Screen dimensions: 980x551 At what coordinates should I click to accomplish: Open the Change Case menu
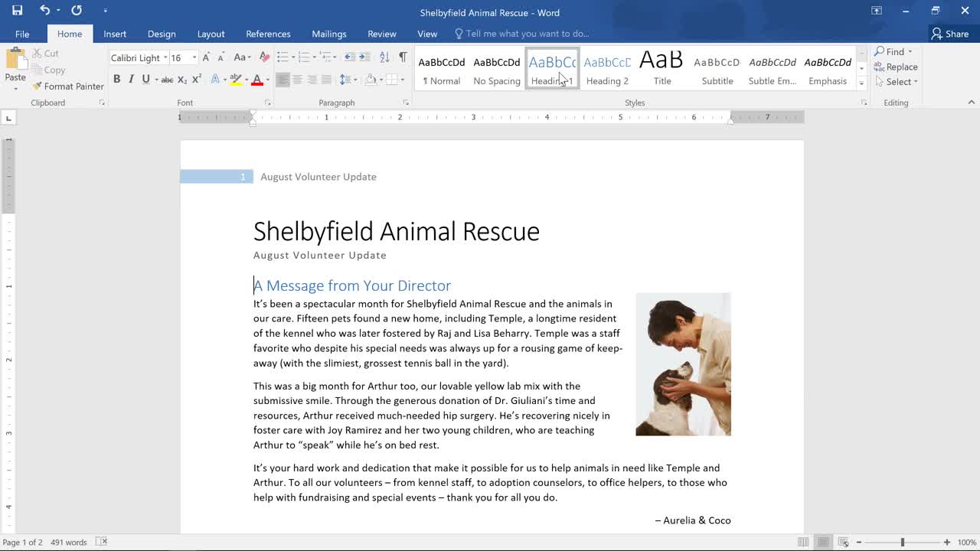pos(242,57)
